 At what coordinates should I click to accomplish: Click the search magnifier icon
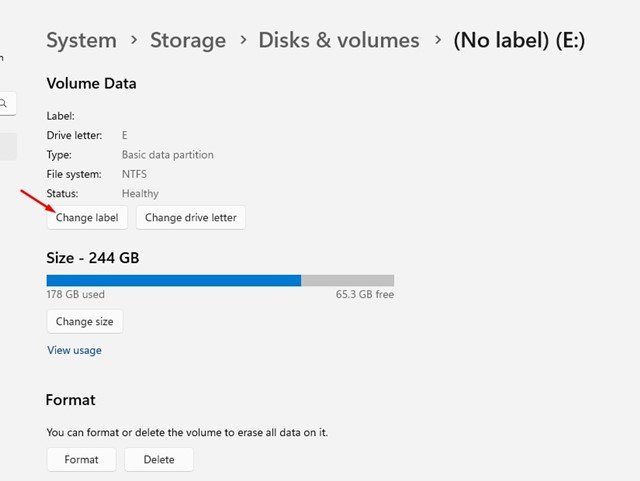[x=5, y=102]
